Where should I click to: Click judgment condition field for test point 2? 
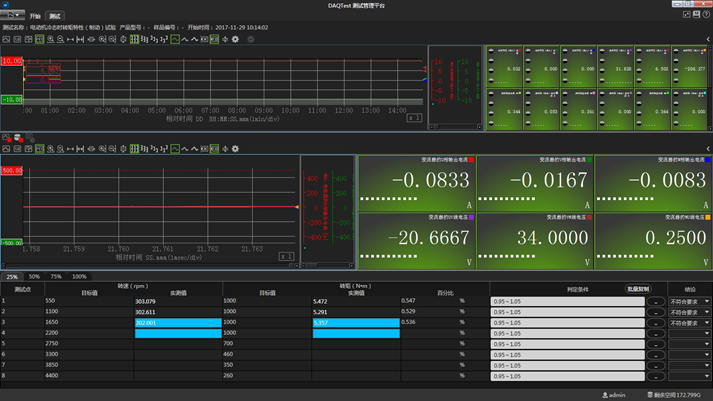(567, 312)
